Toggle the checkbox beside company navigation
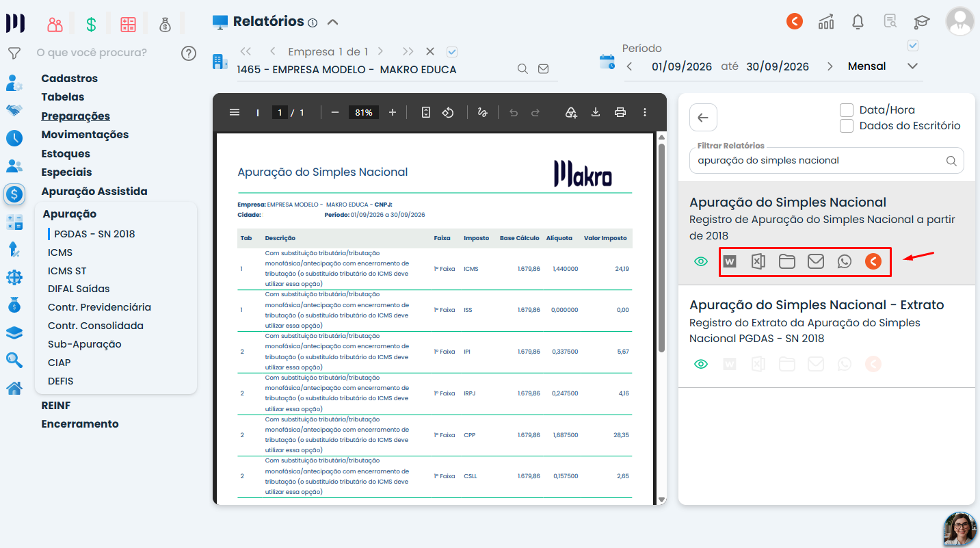 click(x=452, y=51)
